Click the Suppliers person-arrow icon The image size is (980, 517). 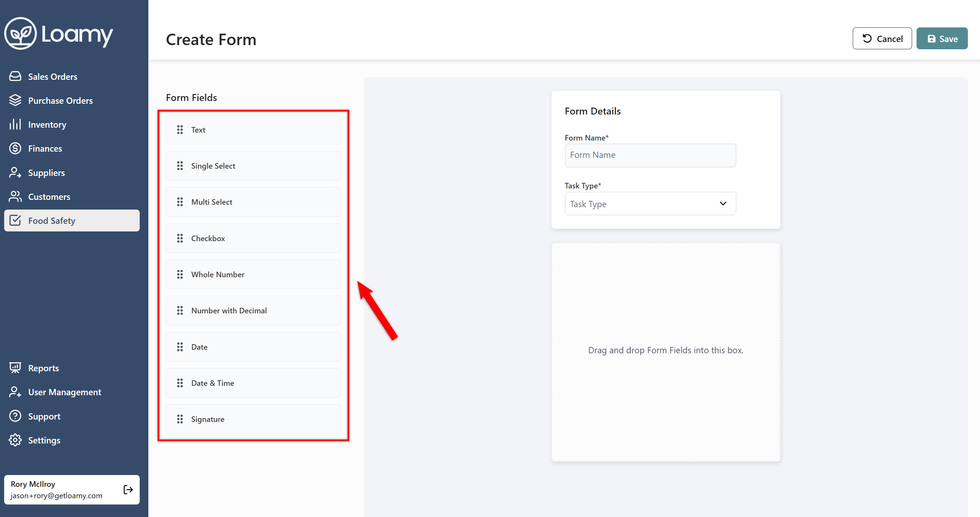point(15,172)
